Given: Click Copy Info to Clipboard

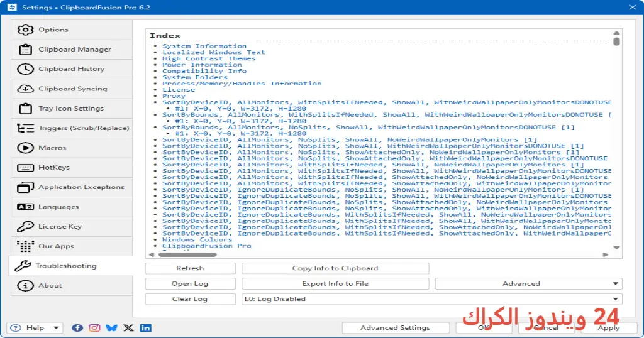Looking at the screenshot, I should (335, 268).
